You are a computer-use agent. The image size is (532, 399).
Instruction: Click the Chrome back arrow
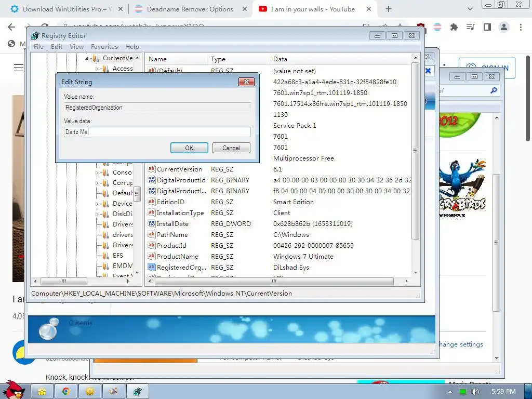coord(11,27)
